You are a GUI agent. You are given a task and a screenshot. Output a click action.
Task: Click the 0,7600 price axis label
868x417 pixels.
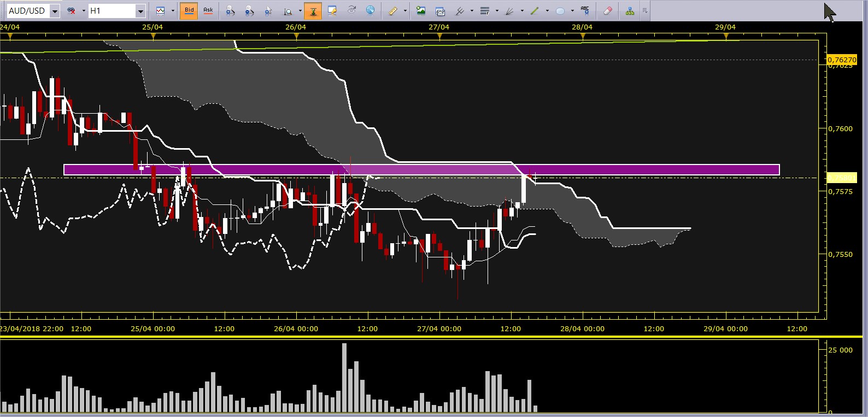coord(841,128)
